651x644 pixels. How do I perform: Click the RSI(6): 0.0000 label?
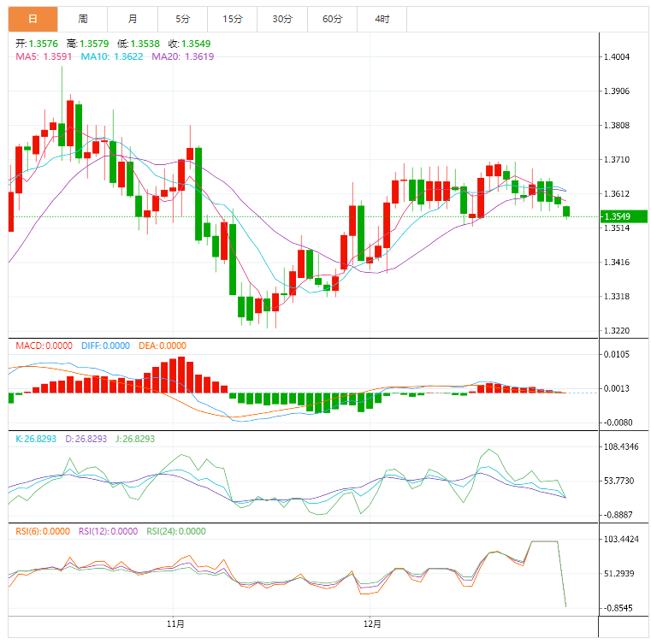point(43,532)
